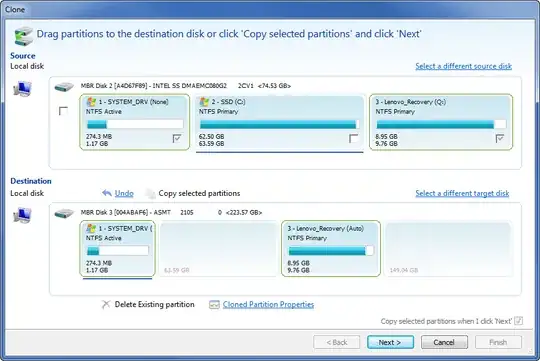Select source partition '2 - SSD (C:)'

click(280, 122)
